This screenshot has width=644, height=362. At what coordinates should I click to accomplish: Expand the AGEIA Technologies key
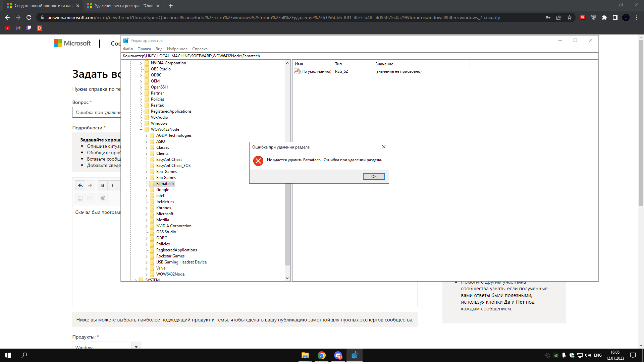click(x=147, y=135)
